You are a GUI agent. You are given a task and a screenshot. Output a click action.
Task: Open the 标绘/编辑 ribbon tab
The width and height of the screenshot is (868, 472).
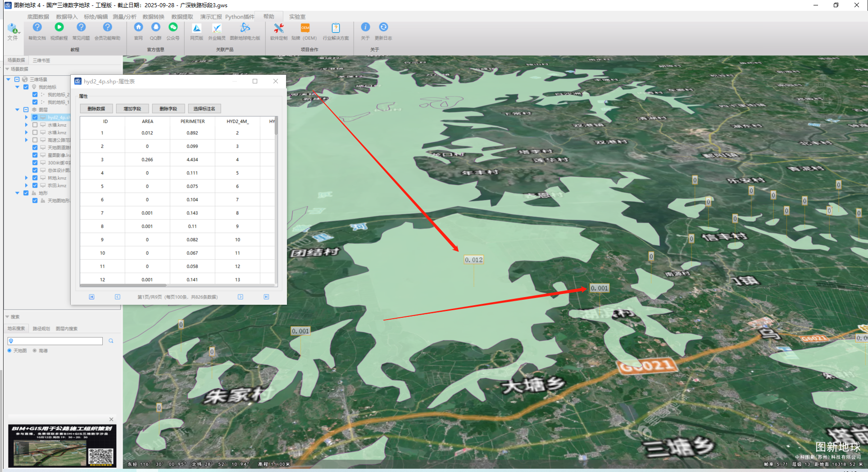(x=95, y=17)
